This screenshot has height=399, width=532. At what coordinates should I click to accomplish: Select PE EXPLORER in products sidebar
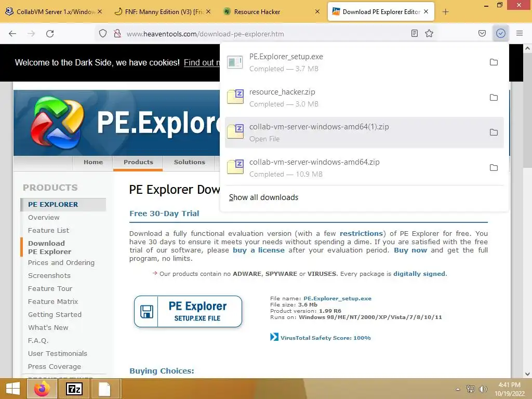click(x=63, y=205)
